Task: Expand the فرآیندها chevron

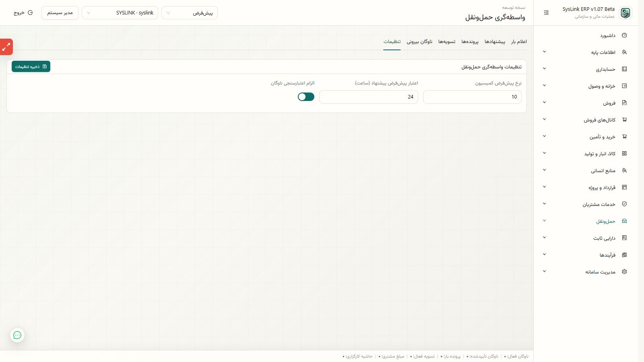Action: 544,255
